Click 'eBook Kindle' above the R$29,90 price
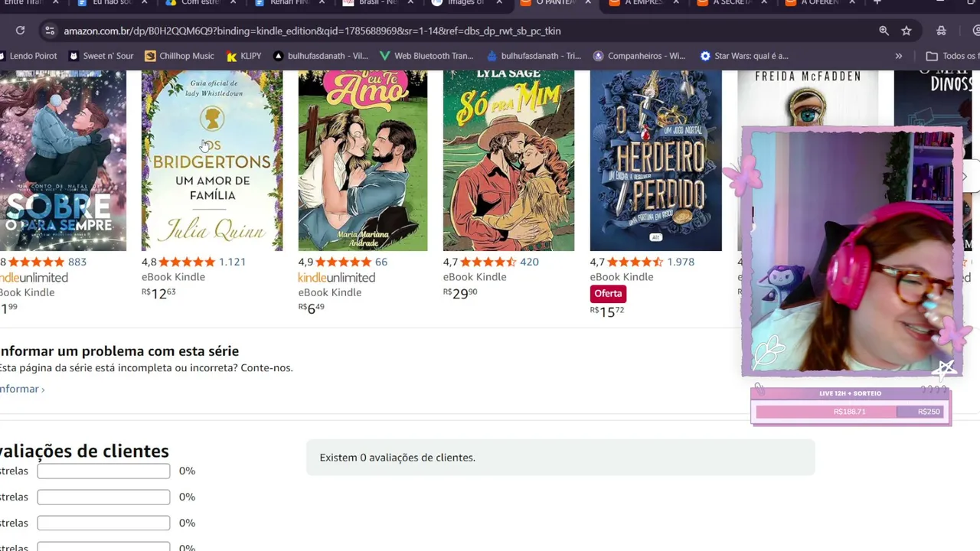This screenshot has width=980, height=551. 475,277
